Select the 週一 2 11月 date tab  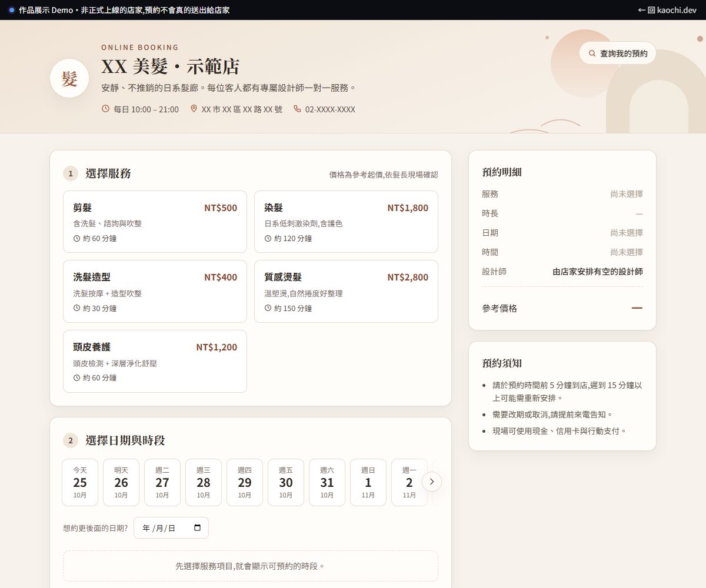(409, 482)
